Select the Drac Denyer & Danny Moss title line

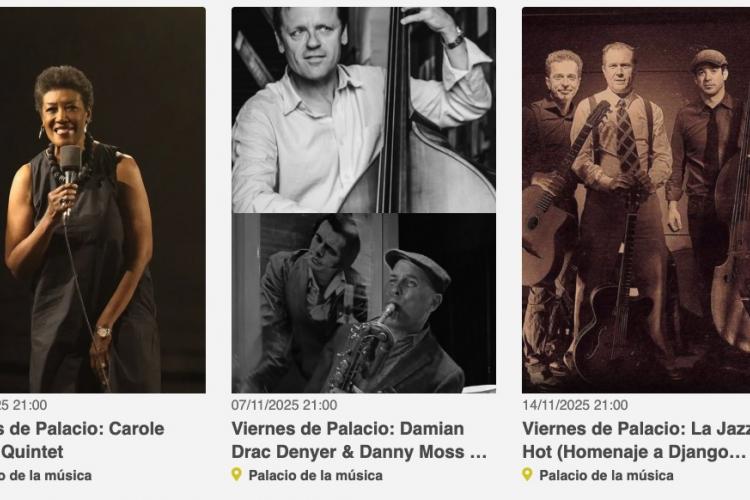tap(360, 452)
